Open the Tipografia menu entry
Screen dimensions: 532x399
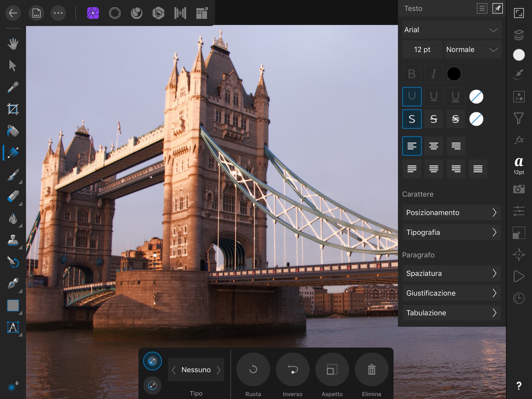click(451, 232)
